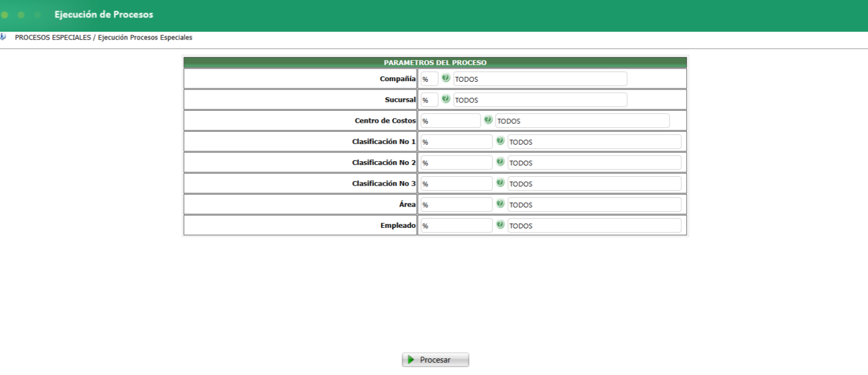Image resolution: width=868 pixels, height=375 pixels.
Task: Open lookup icon for Centro de Costos
Action: pos(488,120)
